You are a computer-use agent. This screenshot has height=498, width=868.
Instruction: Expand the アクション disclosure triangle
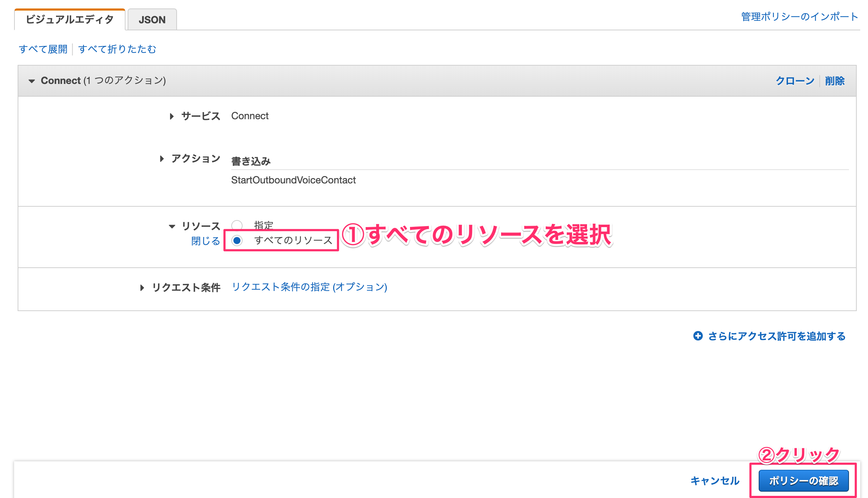point(162,159)
